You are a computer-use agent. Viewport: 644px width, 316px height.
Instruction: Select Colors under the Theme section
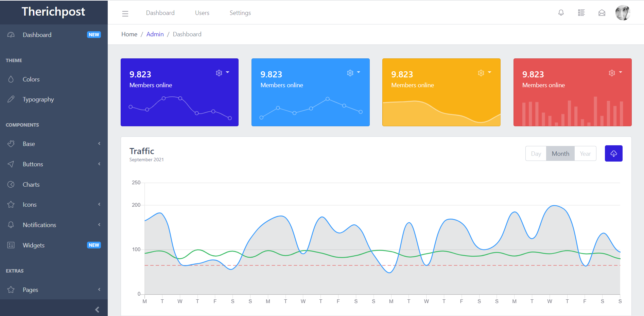(x=31, y=79)
